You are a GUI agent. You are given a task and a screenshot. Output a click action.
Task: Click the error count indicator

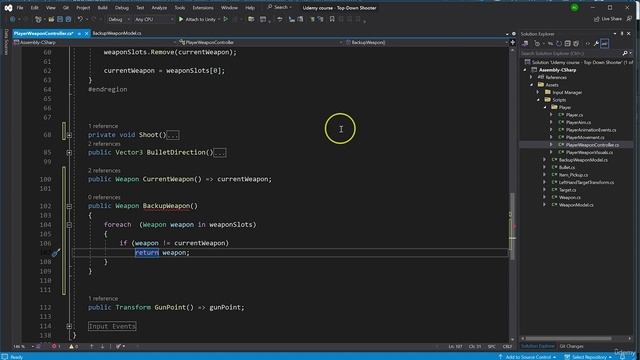click(x=56, y=347)
